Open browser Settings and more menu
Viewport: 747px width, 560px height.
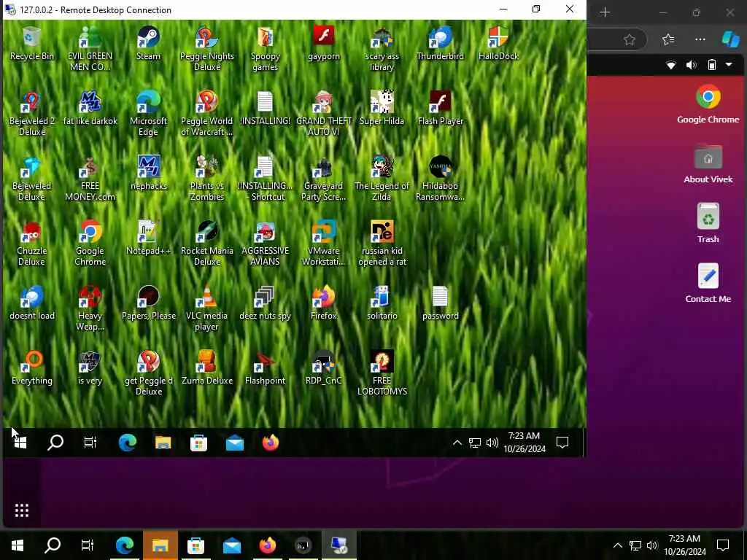click(700, 39)
